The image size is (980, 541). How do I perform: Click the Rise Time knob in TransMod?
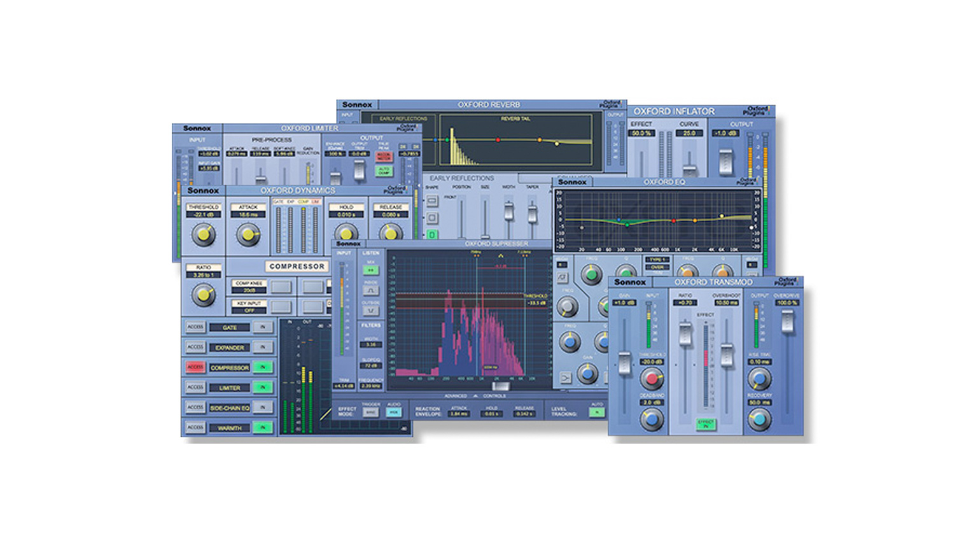coord(759,379)
